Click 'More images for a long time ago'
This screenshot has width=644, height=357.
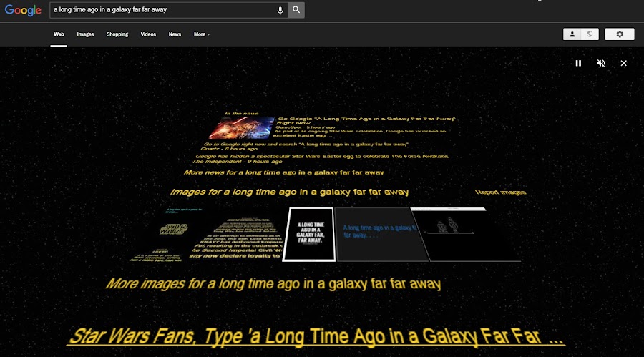(x=273, y=284)
